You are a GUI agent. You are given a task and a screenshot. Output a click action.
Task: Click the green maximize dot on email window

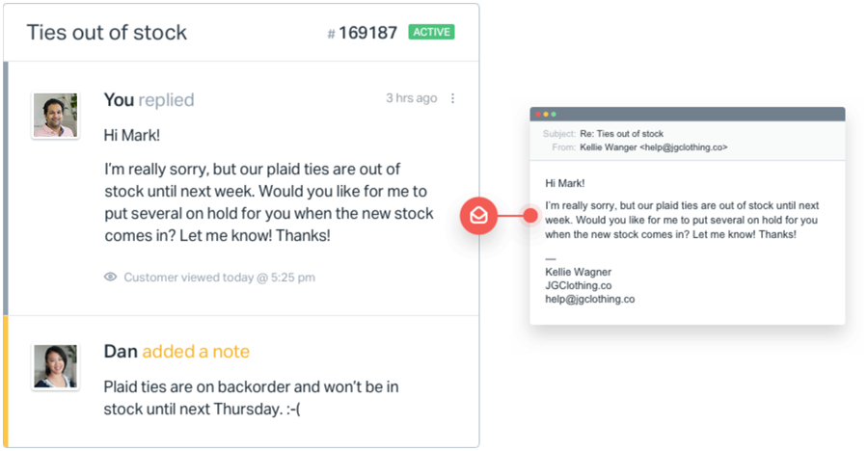pos(553,115)
